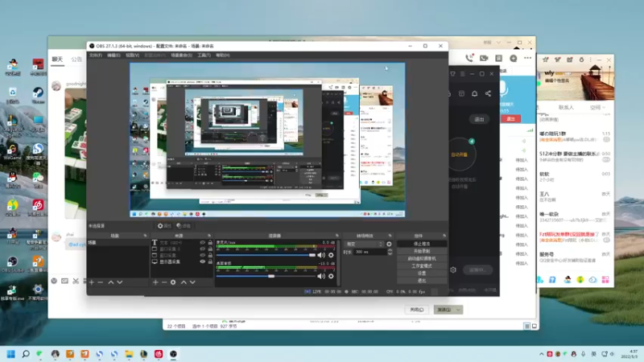This screenshot has width=644, height=362.
Task: Open emoji picker in QQ chat input toolbar
Action: [54, 281]
